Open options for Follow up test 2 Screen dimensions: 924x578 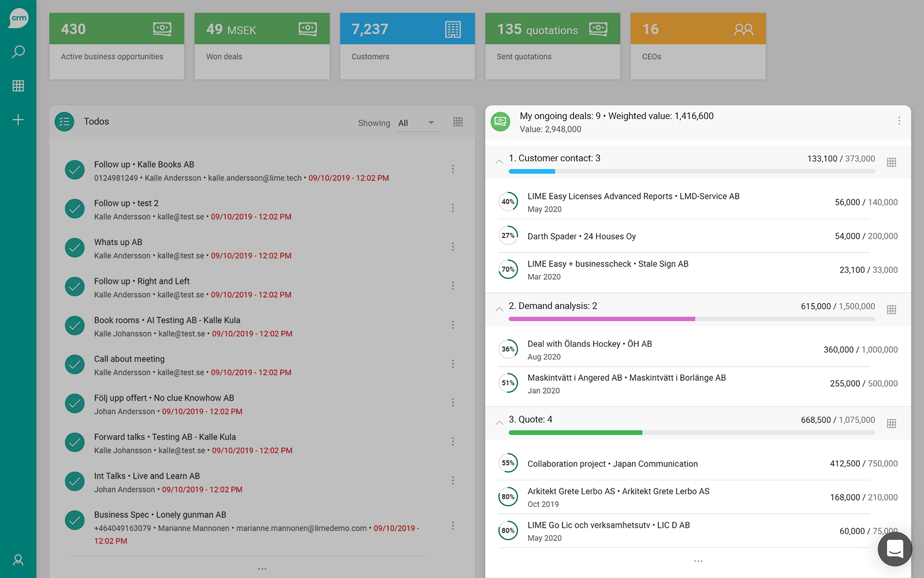[x=453, y=208]
